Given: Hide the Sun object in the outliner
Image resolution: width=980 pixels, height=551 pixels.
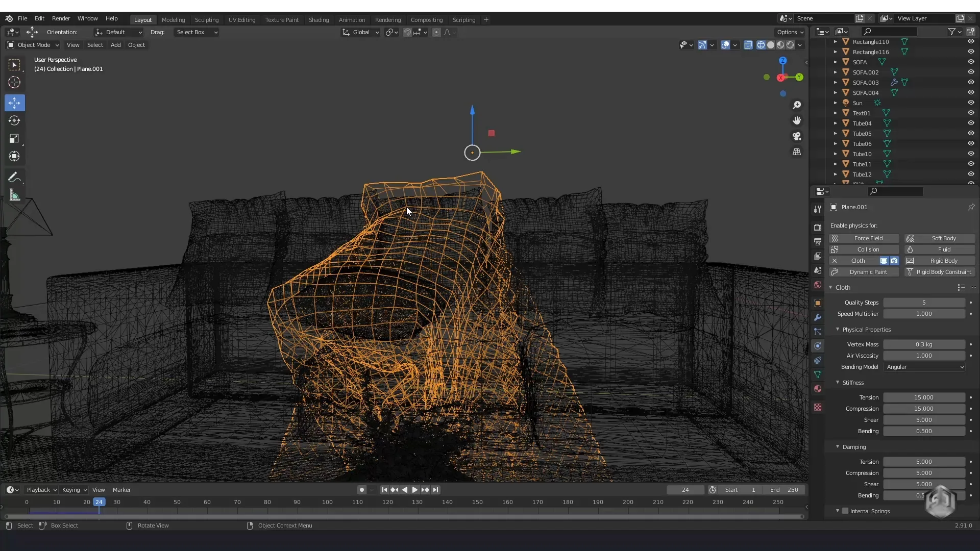Looking at the screenshot, I should click(971, 103).
